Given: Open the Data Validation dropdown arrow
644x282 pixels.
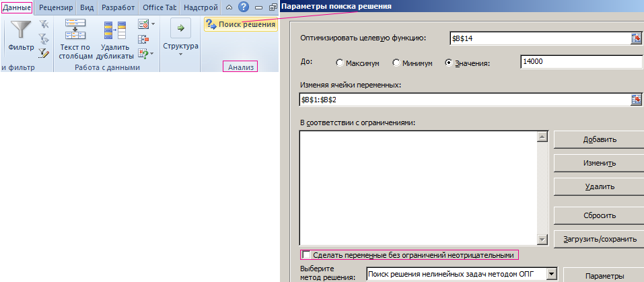Looking at the screenshot, I should click(153, 24).
